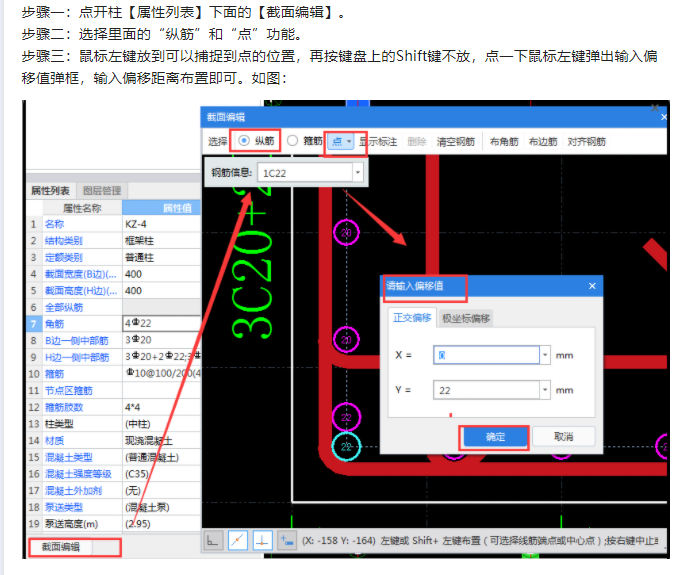
Task: Select the topmost magenta 20 rebar circle
Action: 346,232
